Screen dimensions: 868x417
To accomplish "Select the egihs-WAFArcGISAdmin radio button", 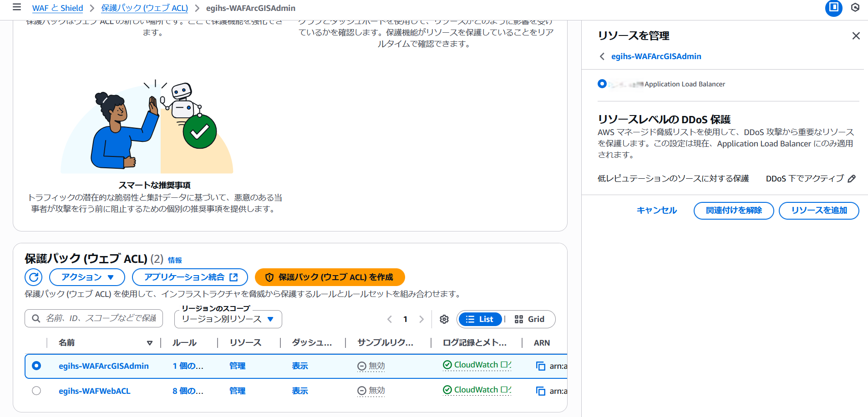I will (36, 366).
